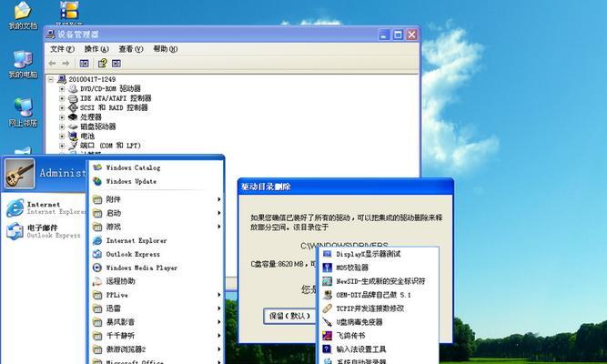
Task: Expand the PPLive programs submenu
Action: 157,295
